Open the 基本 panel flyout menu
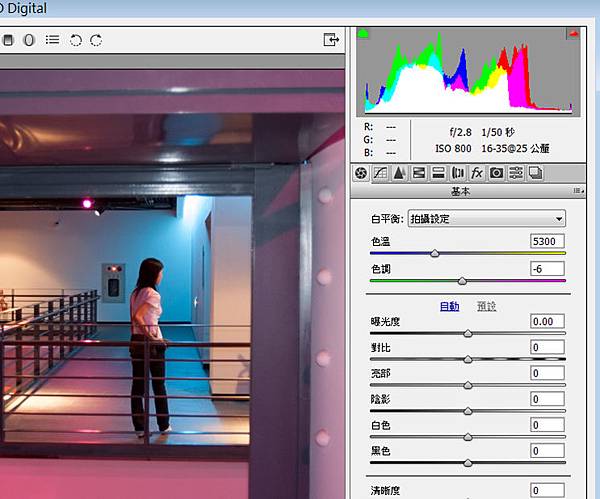 pyautogui.click(x=578, y=191)
